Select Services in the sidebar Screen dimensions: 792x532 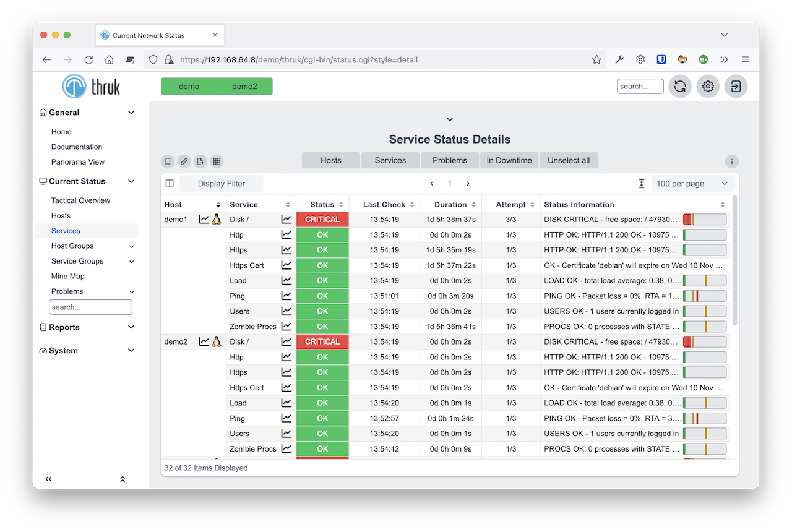(66, 231)
